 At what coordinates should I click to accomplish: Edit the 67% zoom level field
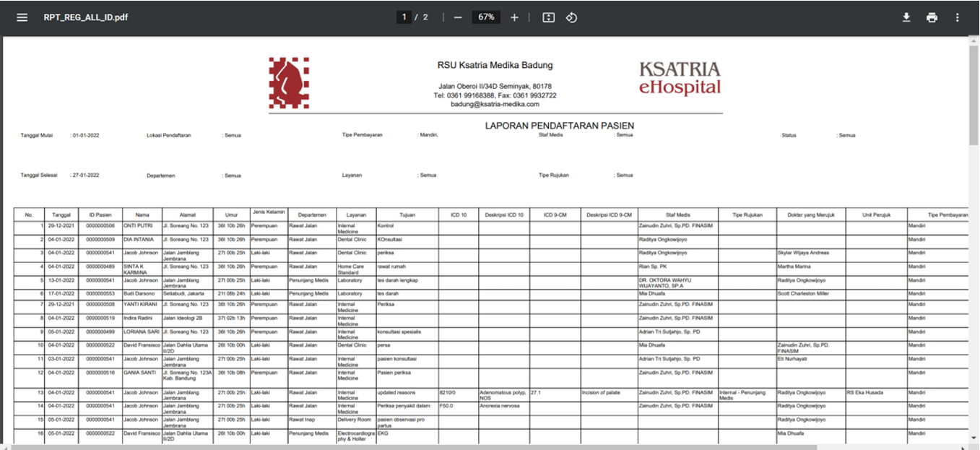click(x=486, y=17)
